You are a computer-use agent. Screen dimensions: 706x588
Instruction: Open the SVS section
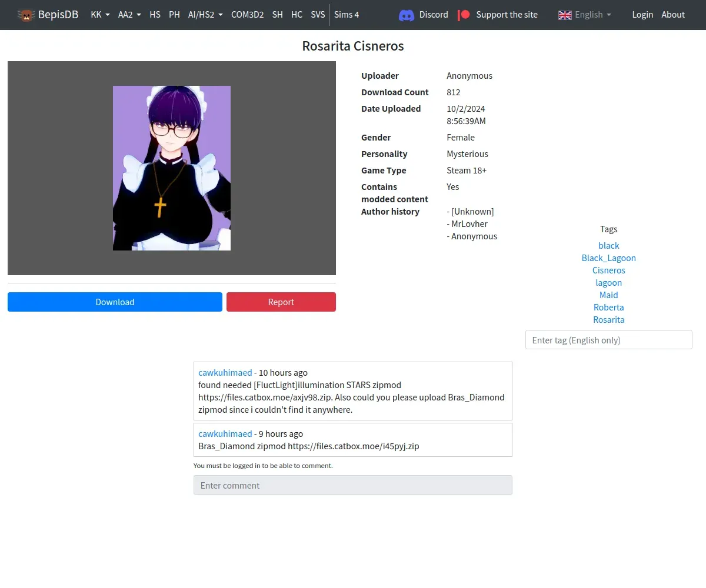(x=318, y=15)
